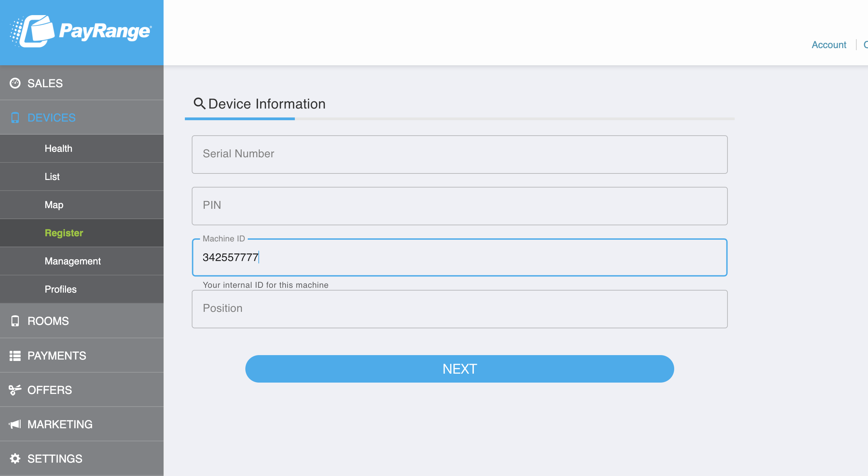Click the Device Information magnifier icon
The height and width of the screenshot is (476, 868).
(199, 103)
